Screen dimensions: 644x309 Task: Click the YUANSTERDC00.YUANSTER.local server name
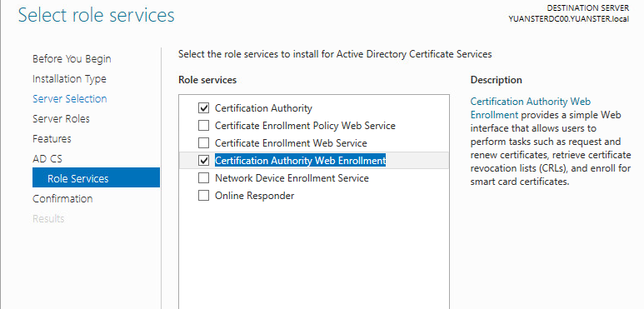click(x=569, y=19)
